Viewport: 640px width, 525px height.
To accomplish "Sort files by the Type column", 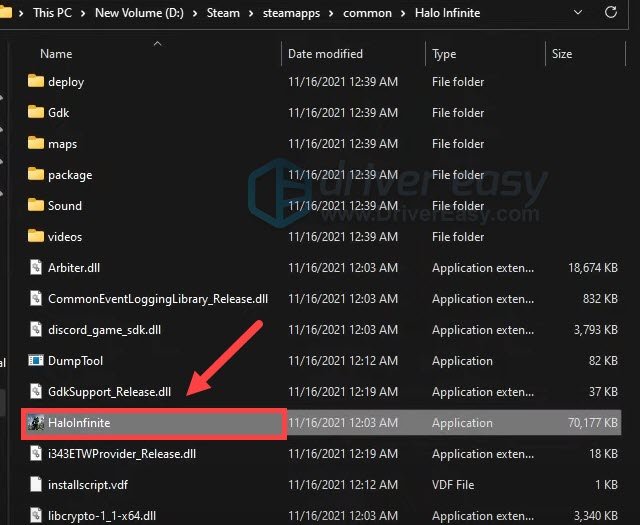I will coord(444,54).
